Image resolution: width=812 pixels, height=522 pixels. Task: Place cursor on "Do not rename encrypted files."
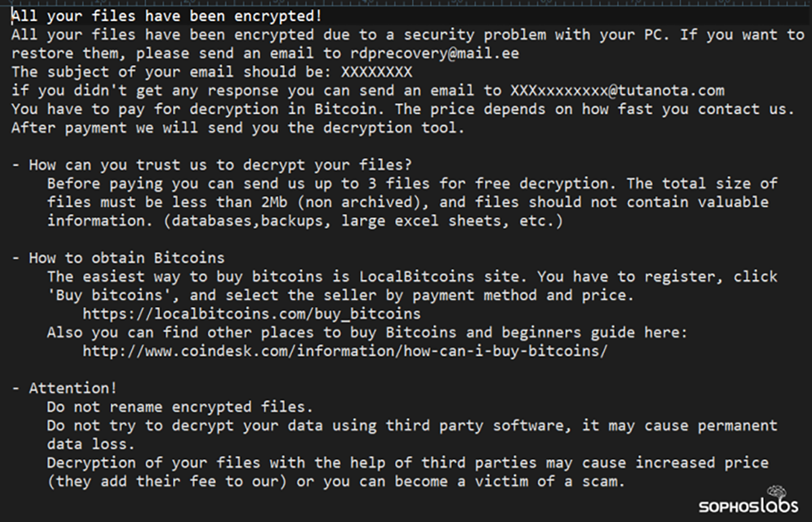point(180,407)
